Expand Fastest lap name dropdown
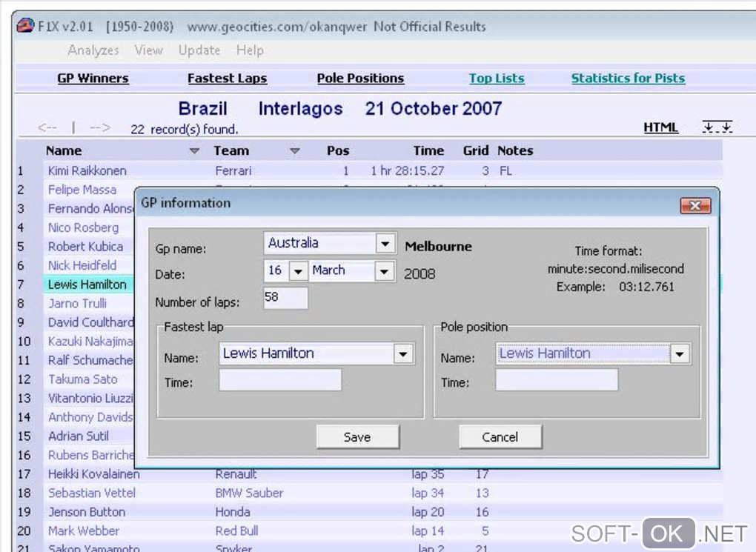Image resolution: width=756 pixels, height=552 pixels. (403, 354)
